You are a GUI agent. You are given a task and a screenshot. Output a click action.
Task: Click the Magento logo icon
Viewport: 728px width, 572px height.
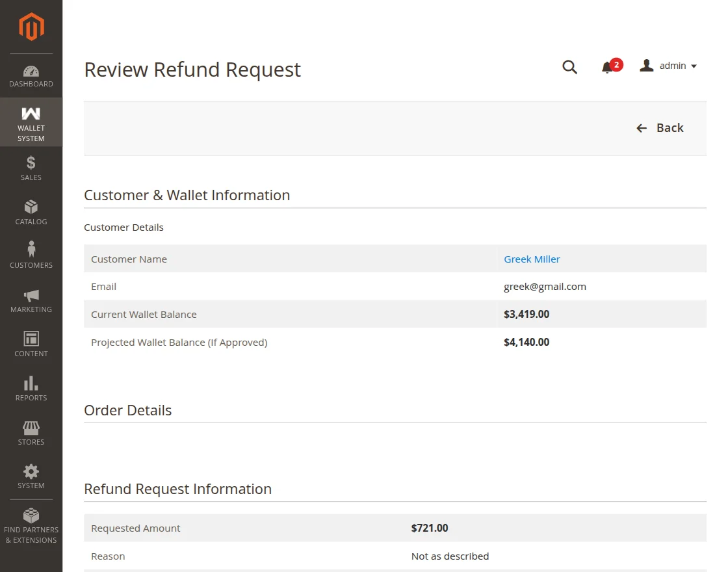(x=31, y=27)
